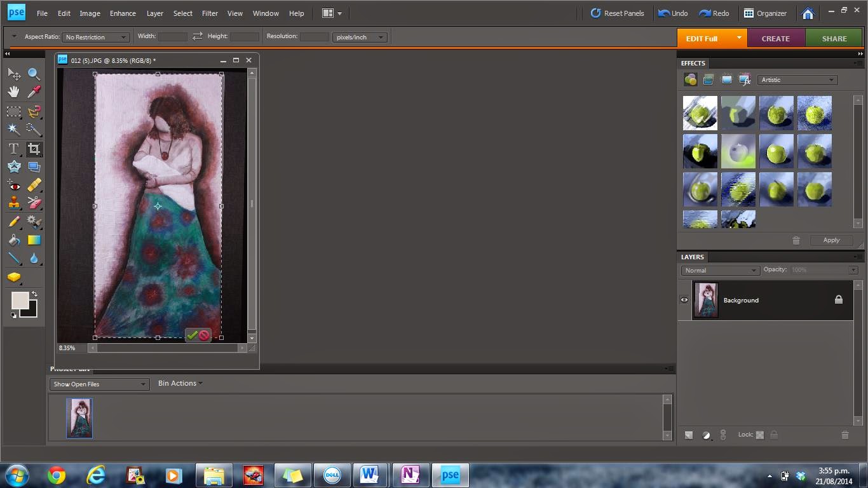Image resolution: width=868 pixels, height=488 pixels.
Task: Switch foreground and background colors
Action: (34, 294)
